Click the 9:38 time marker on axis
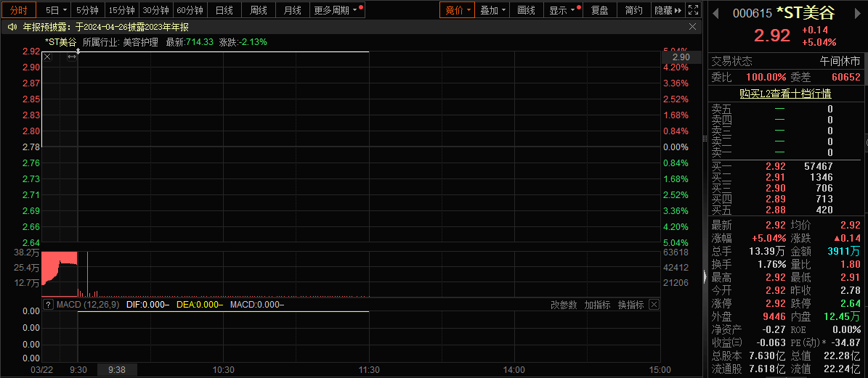The height and width of the screenshot is (378, 868). click(x=116, y=369)
